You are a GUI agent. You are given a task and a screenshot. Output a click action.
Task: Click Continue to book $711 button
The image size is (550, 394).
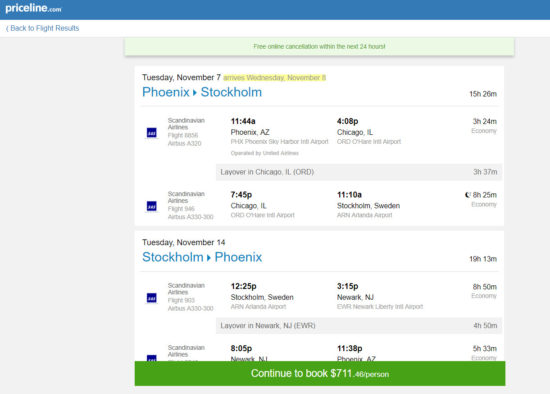click(320, 373)
